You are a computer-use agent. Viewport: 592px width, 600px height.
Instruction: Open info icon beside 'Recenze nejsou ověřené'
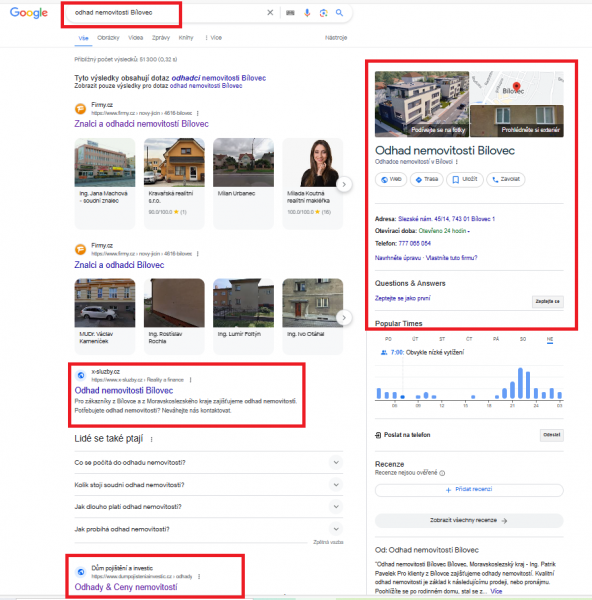pos(442,473)
